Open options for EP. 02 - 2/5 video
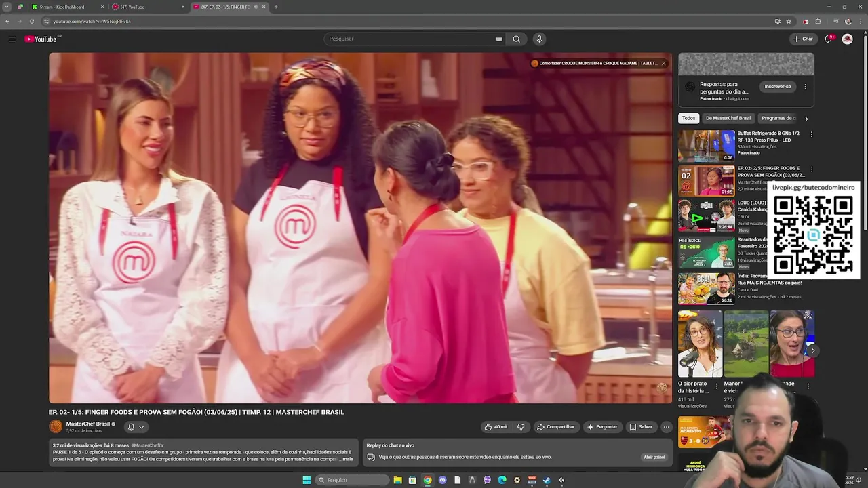 tap(811, 169)
